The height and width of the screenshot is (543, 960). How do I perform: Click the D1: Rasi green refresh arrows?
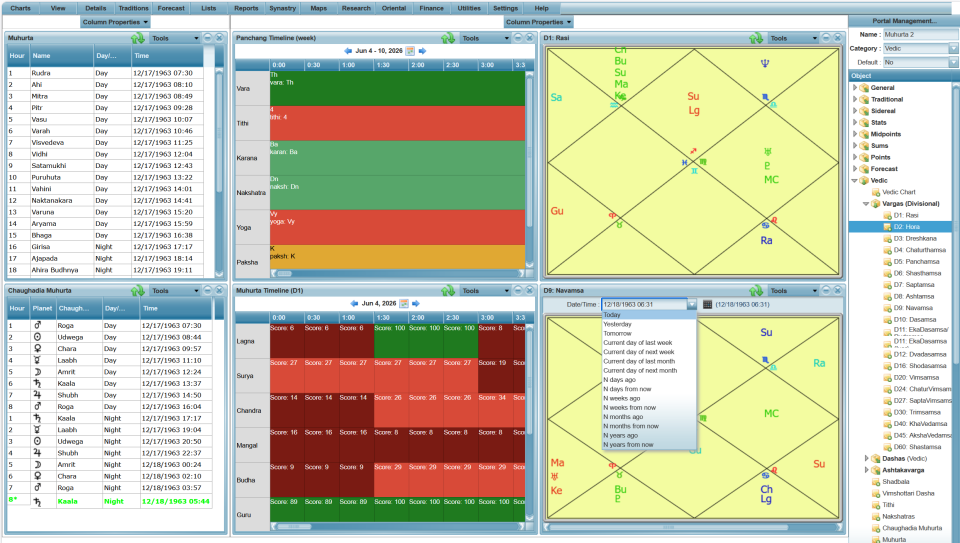(x=756, y=38)
